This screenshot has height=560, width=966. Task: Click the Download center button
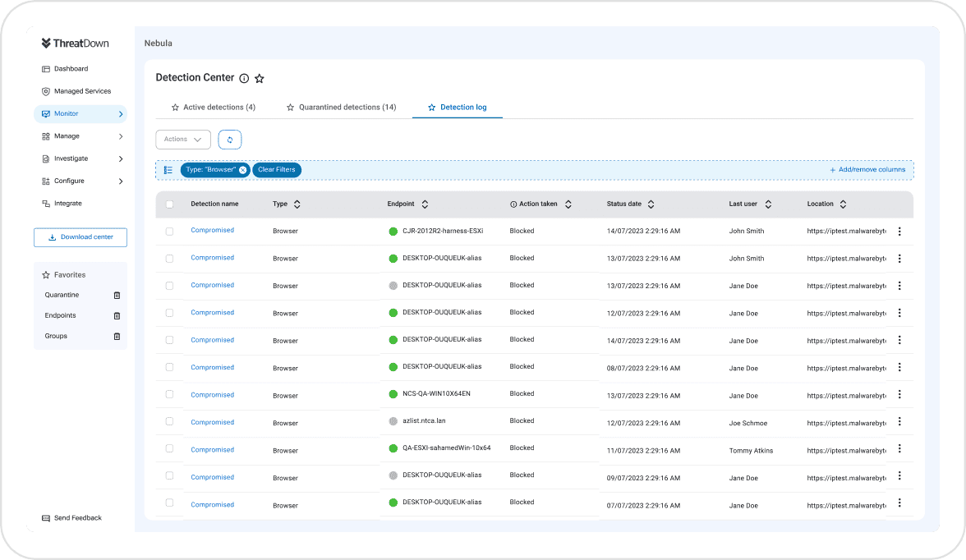(80, 237)
